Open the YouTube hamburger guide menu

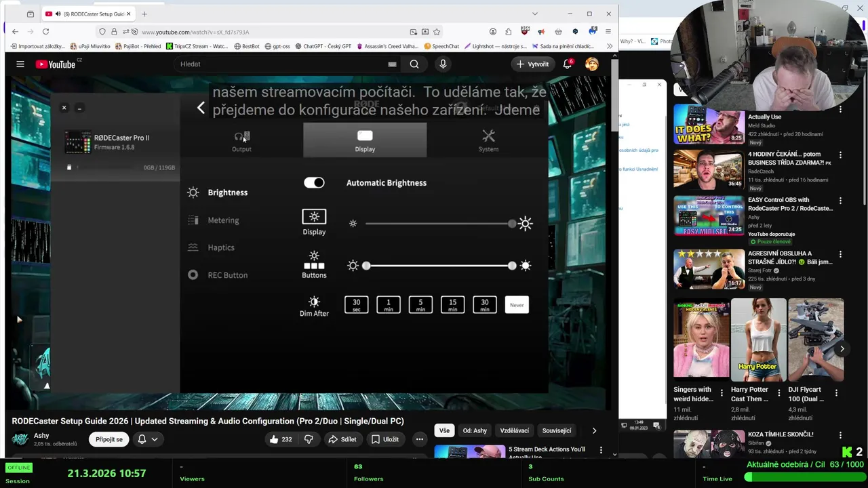click(20, 64)
